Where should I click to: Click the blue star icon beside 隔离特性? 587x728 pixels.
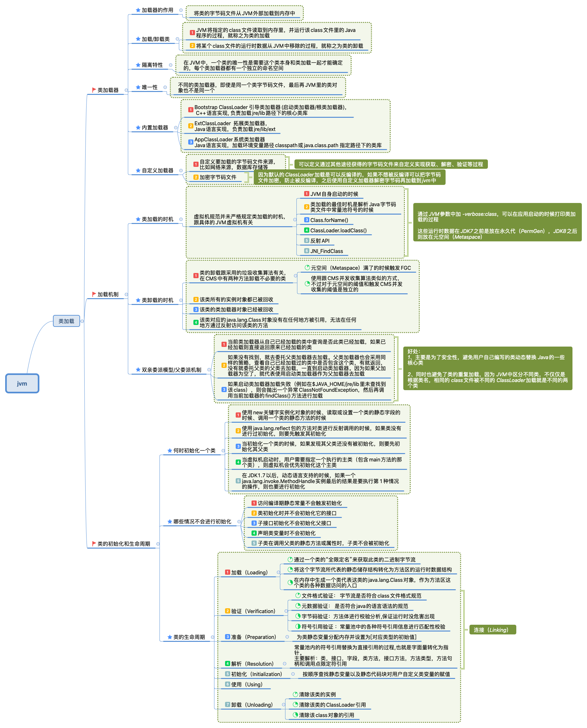[x=138, y=65]
